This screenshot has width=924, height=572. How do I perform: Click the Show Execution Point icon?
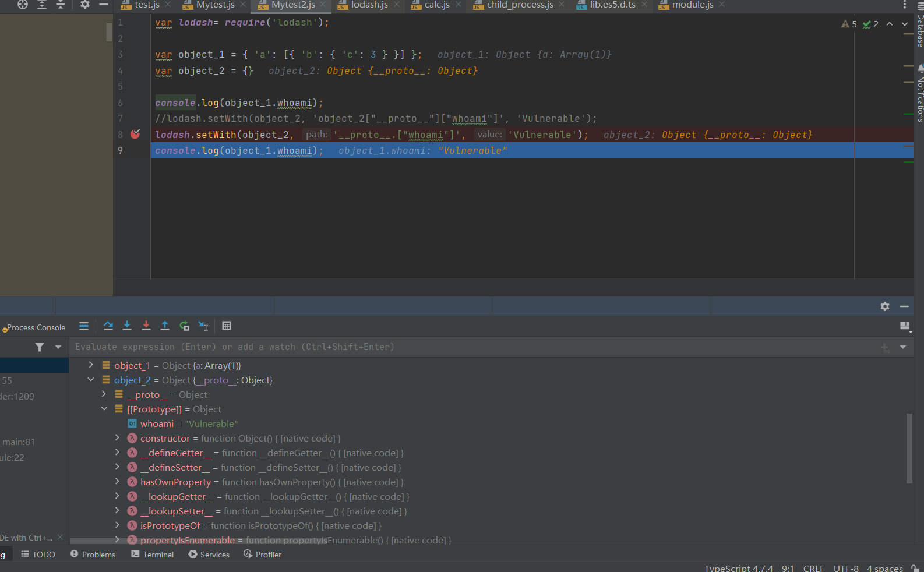pyautogui.click(x=84, y=326)
